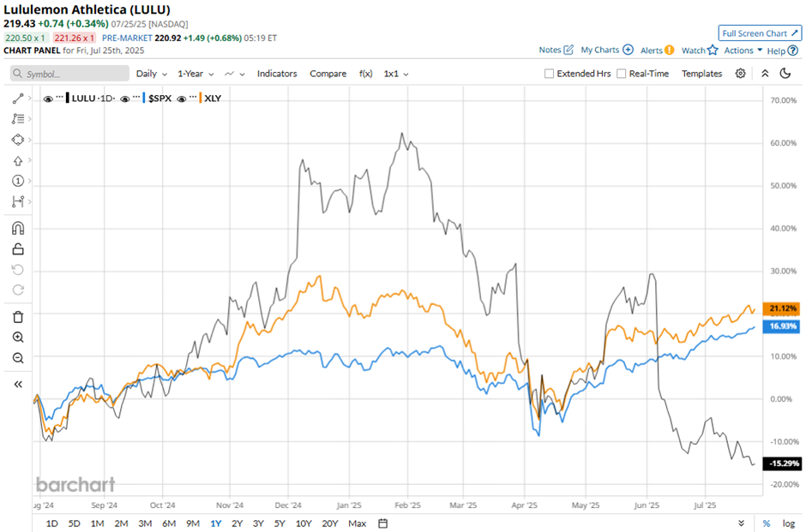
Task: Expand the bottom panel double chevron
Action: [x=741, y=523]
